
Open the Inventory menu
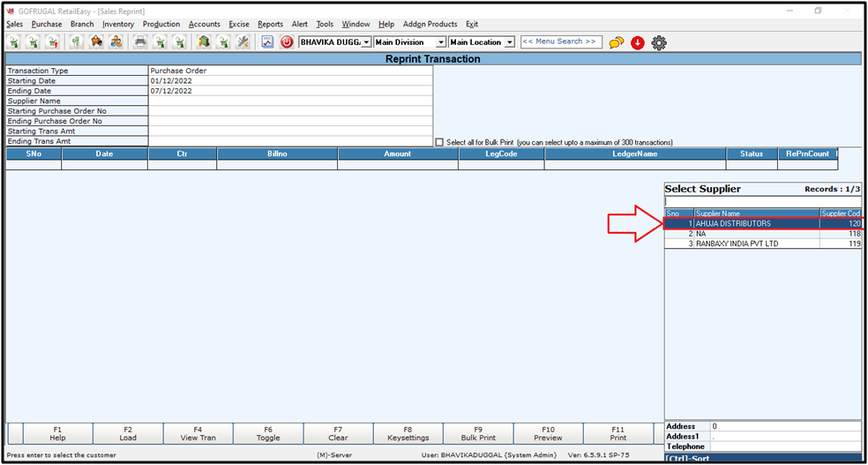pyautogui.click(x=118, y=25)
